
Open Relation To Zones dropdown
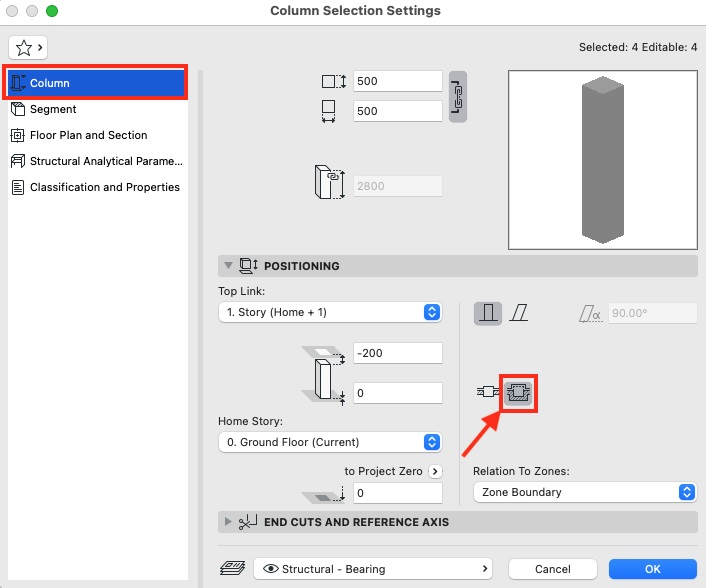(x=584, y=492)
